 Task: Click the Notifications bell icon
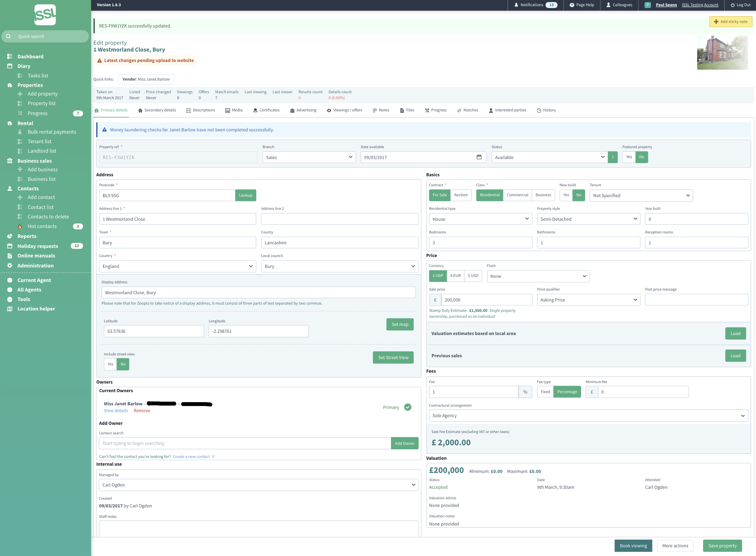pyautogui.click(x=516, y=5)
